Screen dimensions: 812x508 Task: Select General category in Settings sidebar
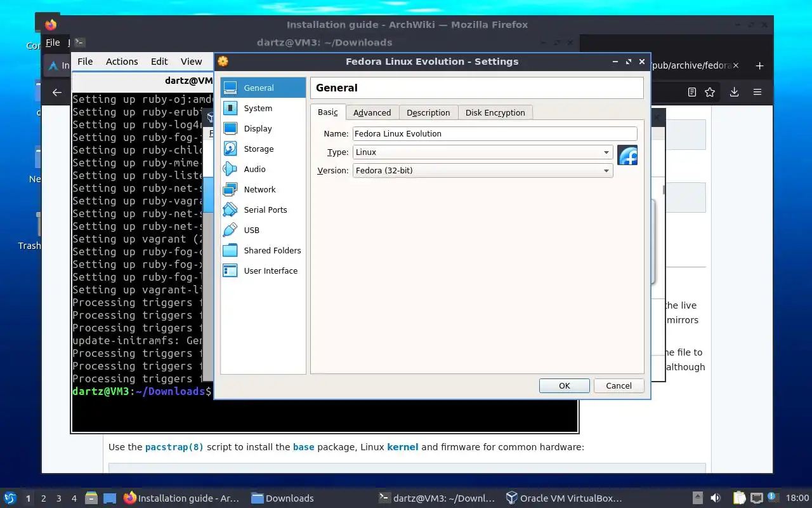[x=263, y=88]
